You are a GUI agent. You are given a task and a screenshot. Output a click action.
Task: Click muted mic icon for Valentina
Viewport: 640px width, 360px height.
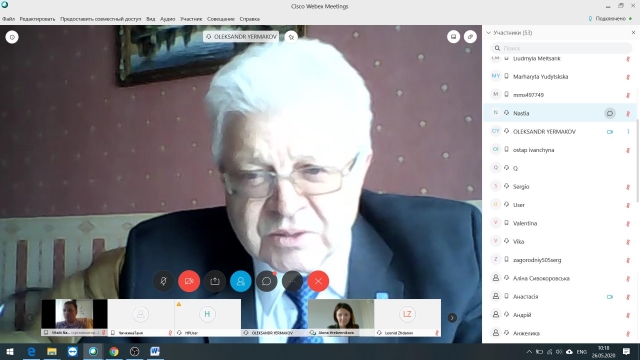click(x=628, y=224)
